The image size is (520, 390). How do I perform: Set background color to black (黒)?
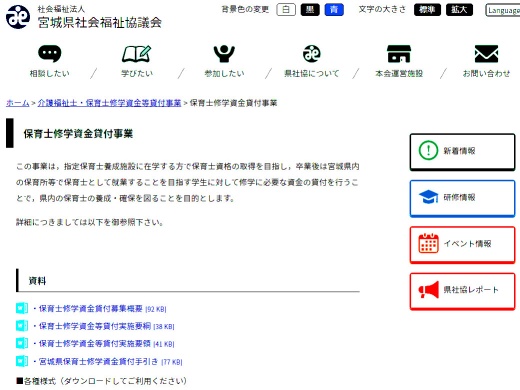click(310, 10)
